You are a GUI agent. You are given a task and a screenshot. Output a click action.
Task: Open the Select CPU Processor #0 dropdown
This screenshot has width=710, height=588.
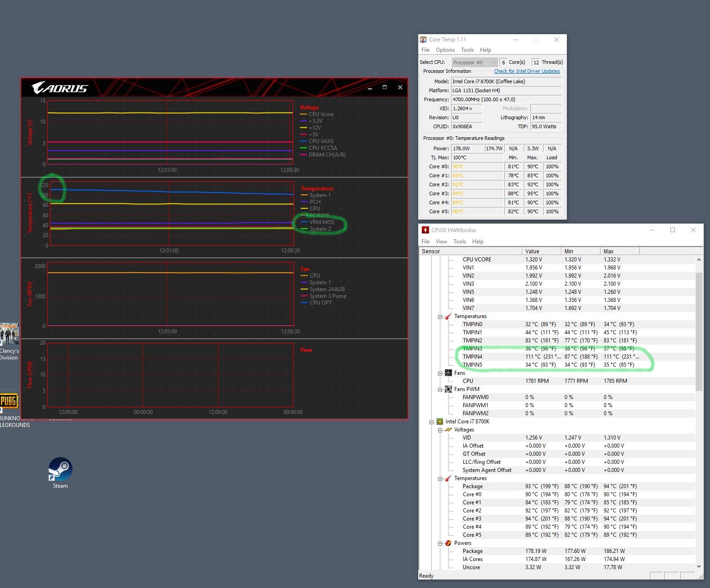(x=475, y=62)
